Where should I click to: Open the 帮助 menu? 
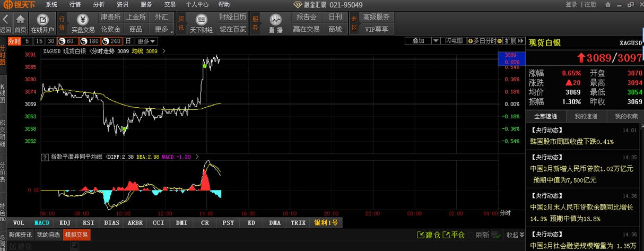pyautogui.click(x=224, y=4)
